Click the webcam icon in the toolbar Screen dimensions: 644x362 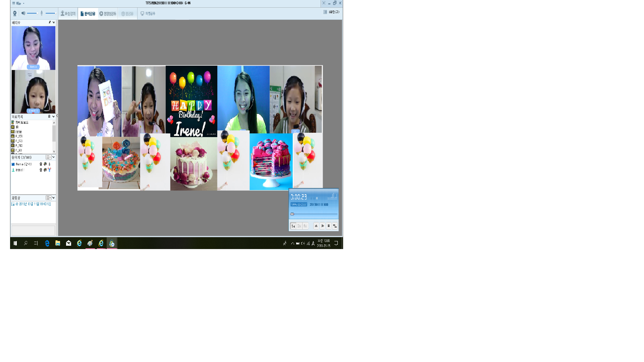point(15,13)
